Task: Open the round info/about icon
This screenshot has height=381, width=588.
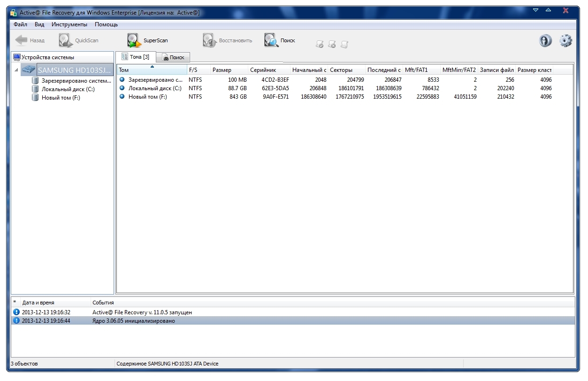Action: click(545, 41)
